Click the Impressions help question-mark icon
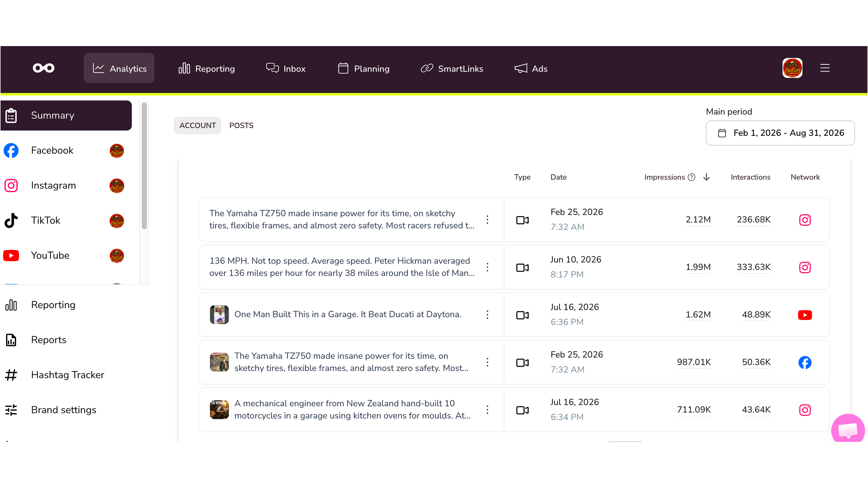This screenshot has height=488, width=868. click(691, 177)
